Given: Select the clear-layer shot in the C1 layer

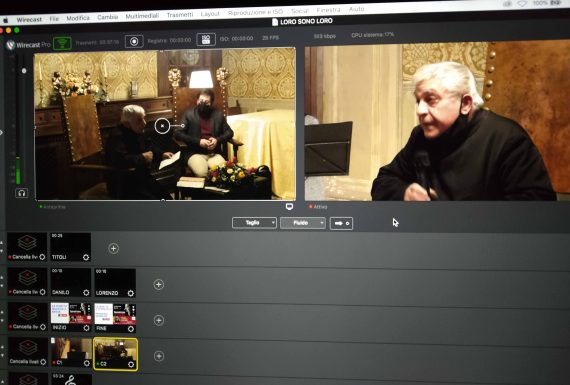Looking at the screenshot, I should 28,352.
